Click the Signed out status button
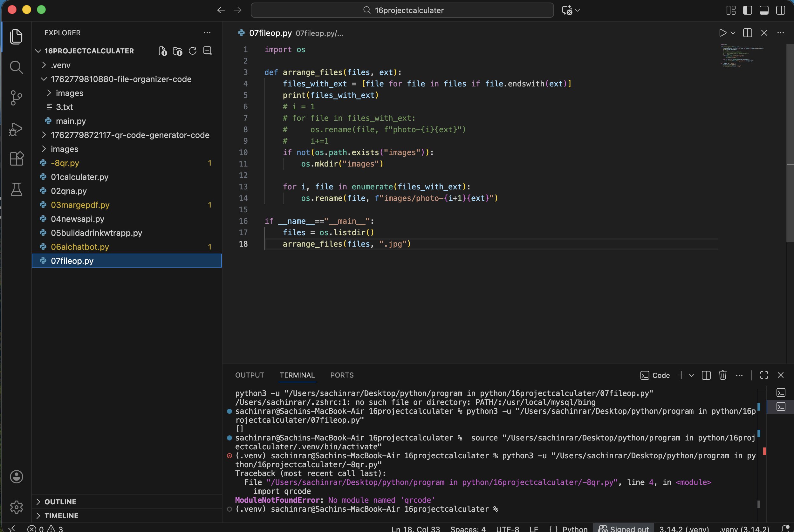Image resolution: width=794 pixels, height=532 pixels. pyautogui.click(x=624, y=529)
